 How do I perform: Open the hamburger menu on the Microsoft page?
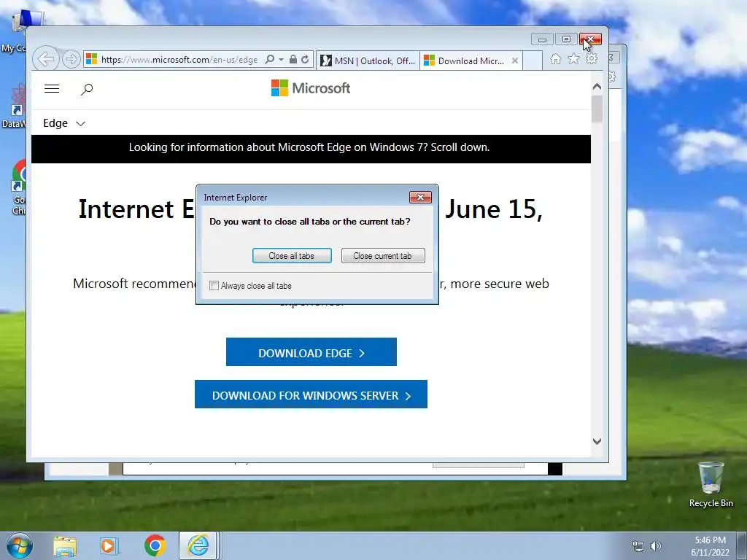(x=52, y=88)
